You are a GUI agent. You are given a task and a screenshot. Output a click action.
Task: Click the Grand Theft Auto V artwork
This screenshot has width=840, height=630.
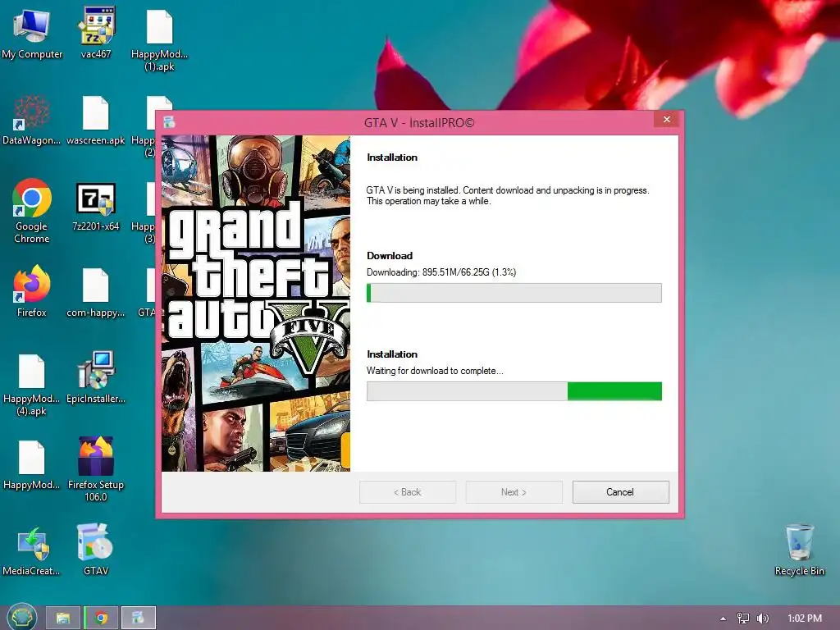[x=256, y=304]
